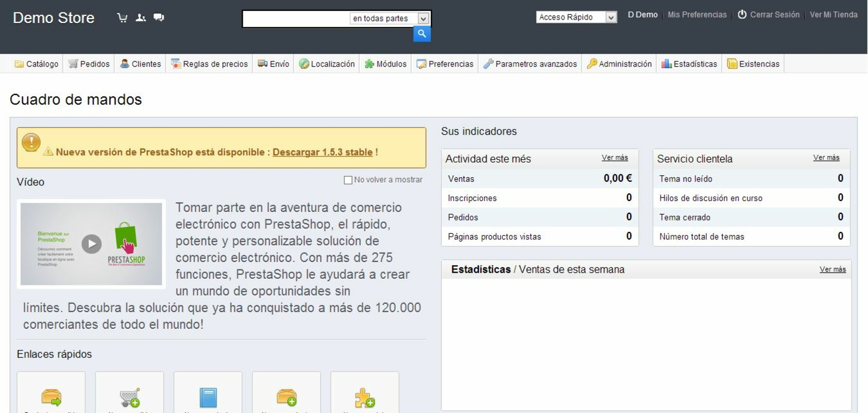Screen dimensions: 868x413
Task: Open the customers icon in the header
Action: (141, 18)
